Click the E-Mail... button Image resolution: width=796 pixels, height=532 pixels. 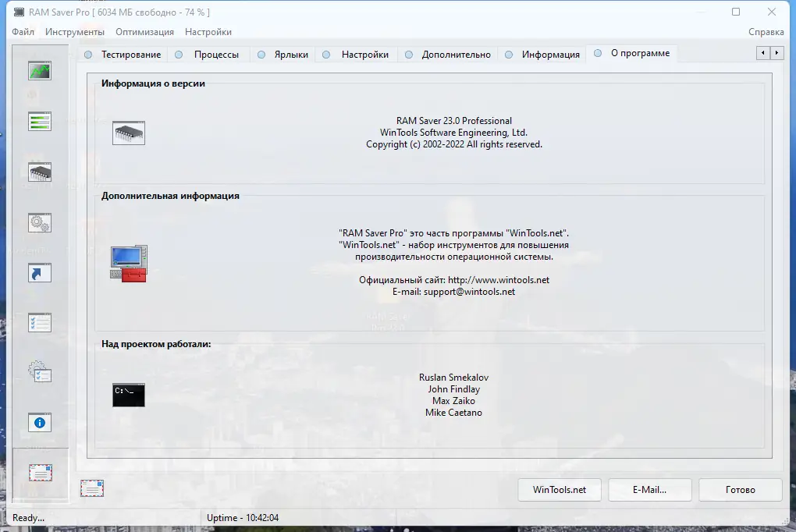(x=650, y=490)
